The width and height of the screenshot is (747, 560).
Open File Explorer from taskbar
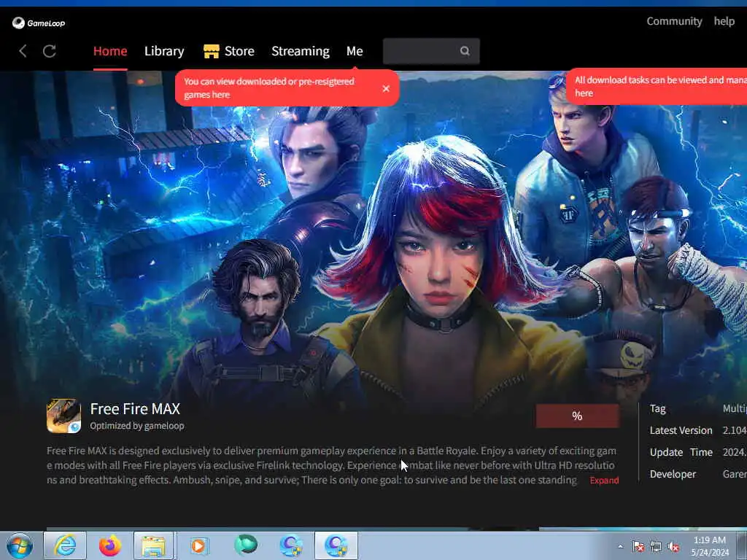[153, 545]
